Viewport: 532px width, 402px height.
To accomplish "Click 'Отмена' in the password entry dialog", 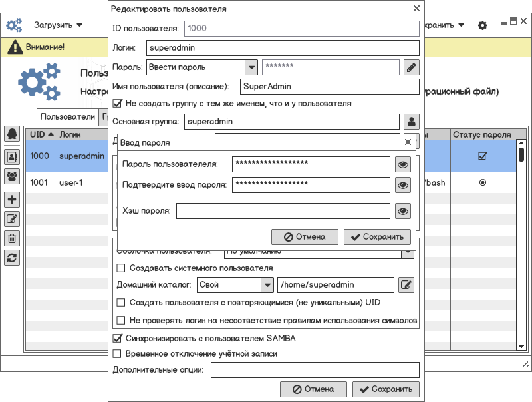I will pyautogui.click(x=305, y=237).
